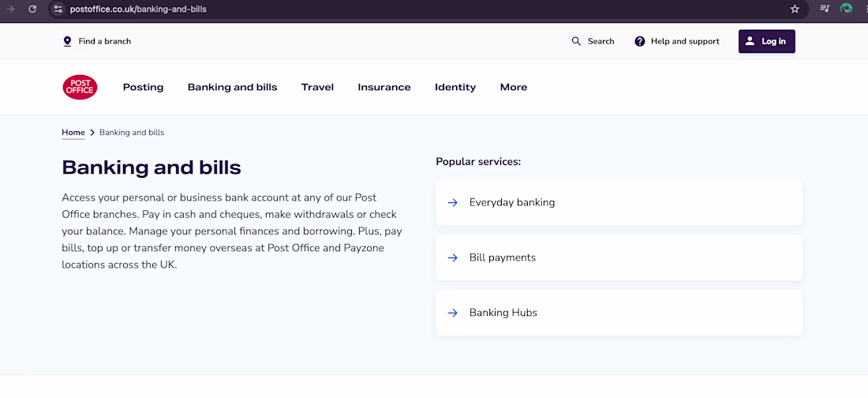This screenshot has width=868, height=398.
Task: Click the arrow icon next to Banking Hubs
Action: pyautogui.click(x=453, y=313)
